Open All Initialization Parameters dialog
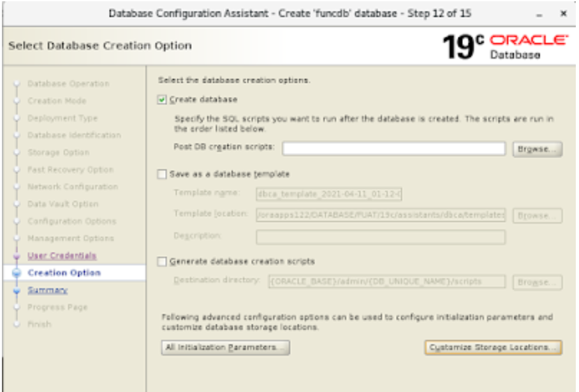This screenshot has height=392, width=579. [225, 347]
